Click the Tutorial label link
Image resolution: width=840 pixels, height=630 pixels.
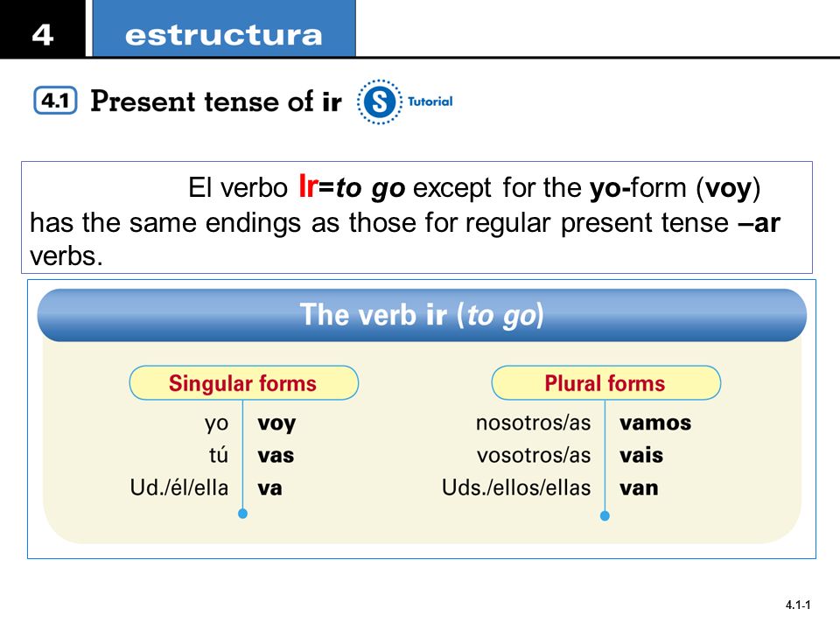coord(430,101)
